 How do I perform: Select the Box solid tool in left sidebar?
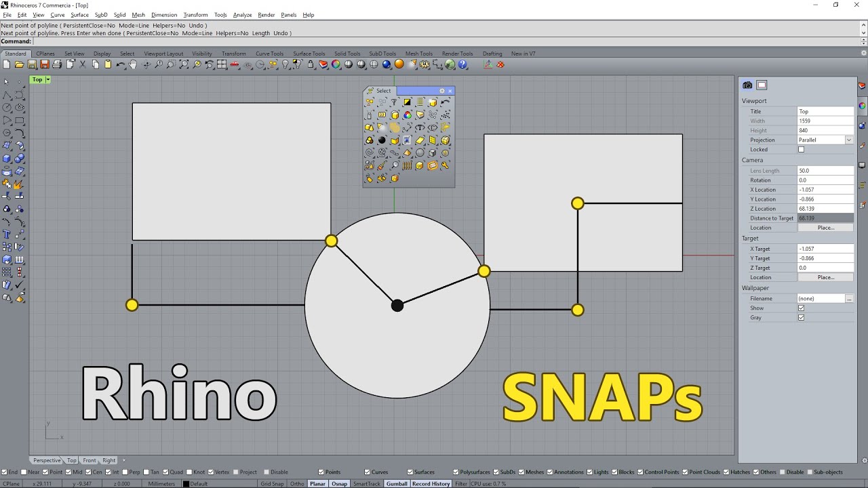pyautogui.click(x=7, y=158)
